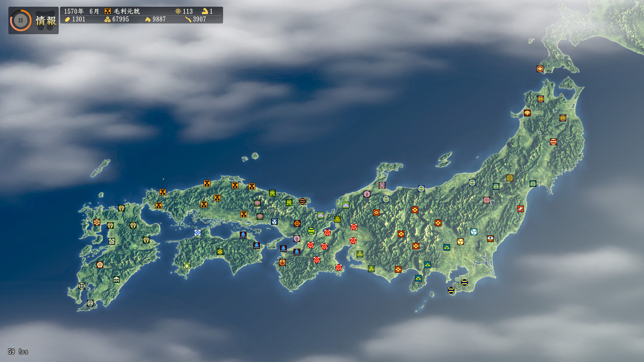Viewport: 644px width, 362px height.
Task: Select the green leaf crest on southwest Shikoku
Action: 187,265
